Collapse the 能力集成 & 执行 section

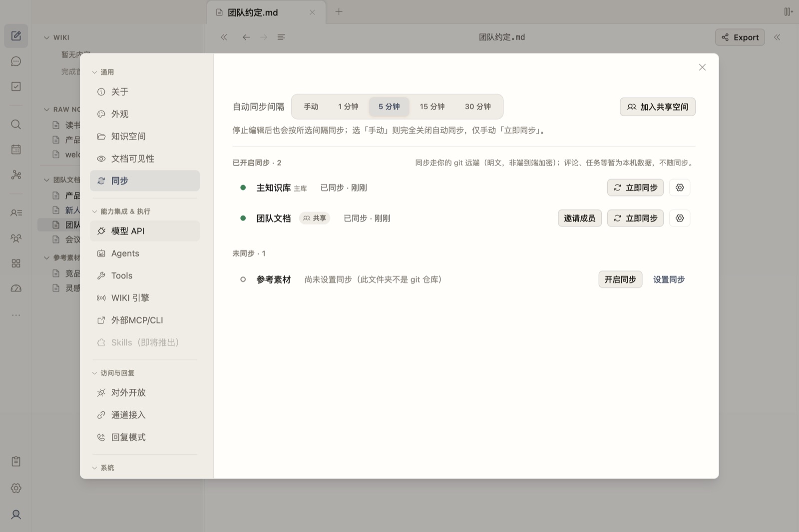tap(121, 212)
